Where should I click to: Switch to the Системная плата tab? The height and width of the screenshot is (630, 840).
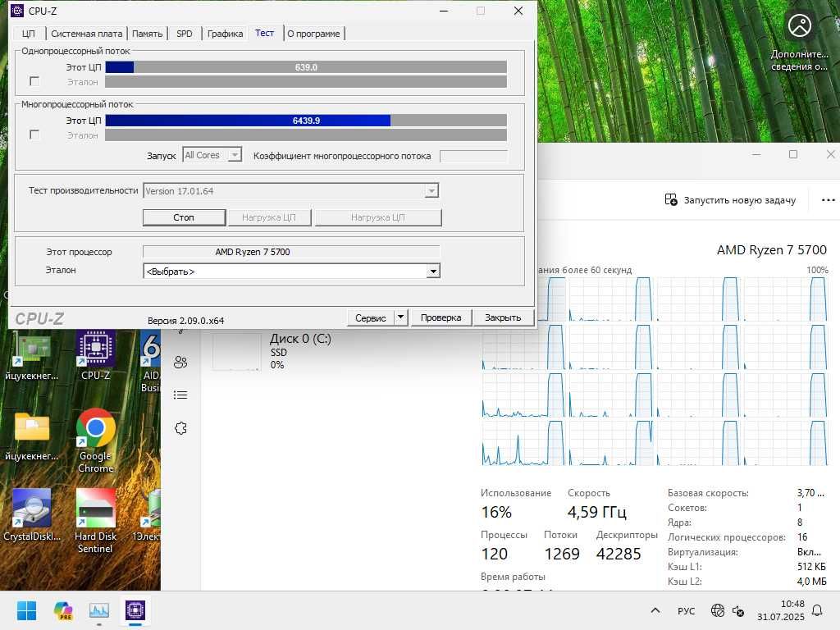[x=86, y=34]
